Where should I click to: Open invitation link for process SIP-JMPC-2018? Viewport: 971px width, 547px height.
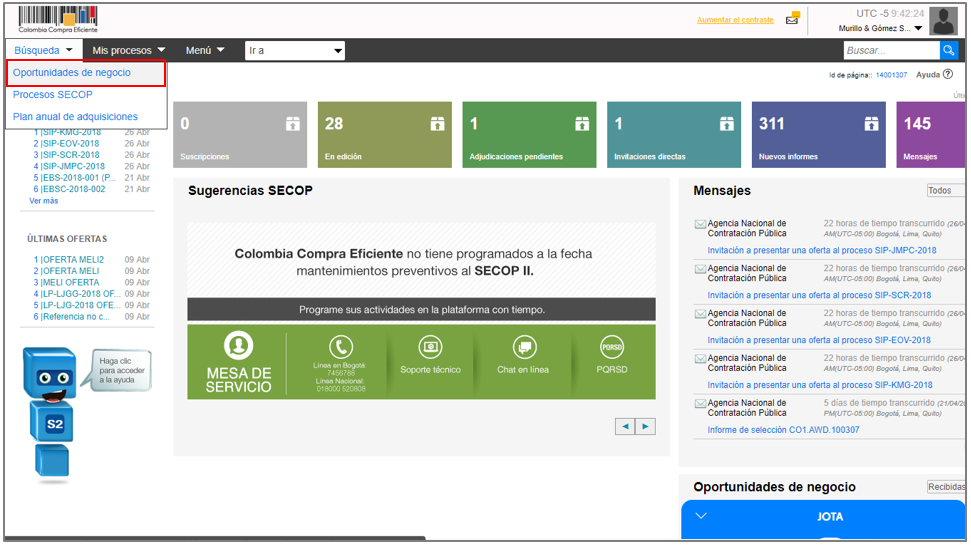coord(822,250)
